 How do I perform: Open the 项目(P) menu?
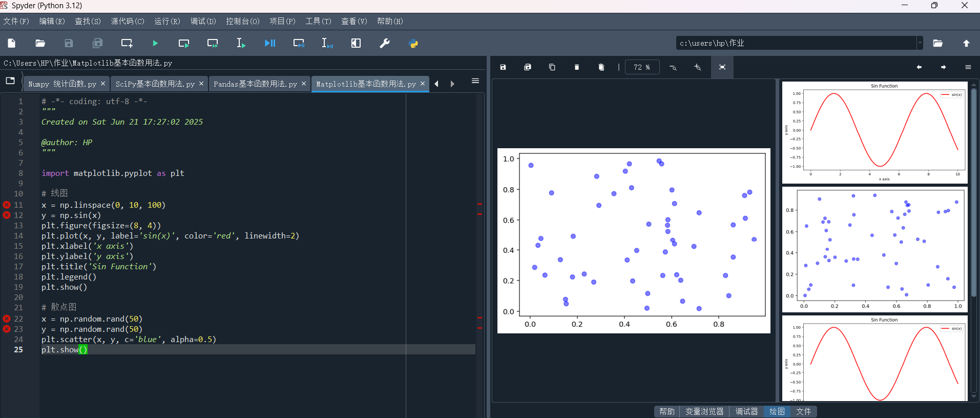click(283, 21)
